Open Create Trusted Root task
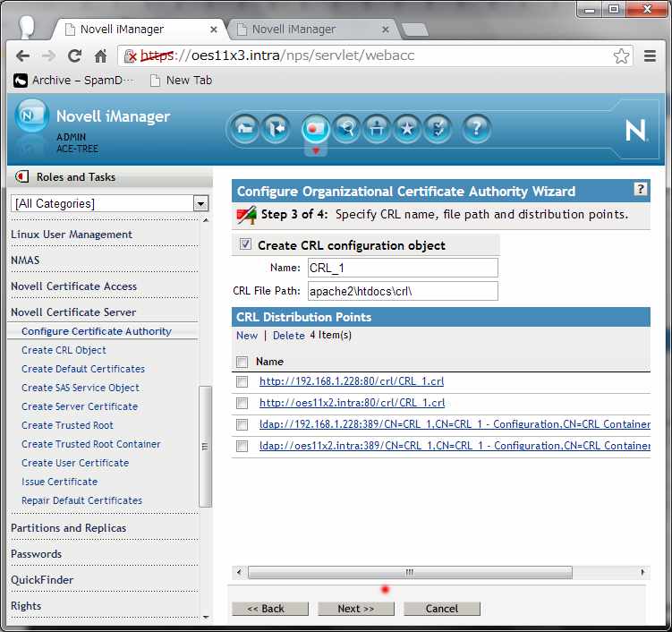Viewport: 672px width, 632px height. point(67,425)
